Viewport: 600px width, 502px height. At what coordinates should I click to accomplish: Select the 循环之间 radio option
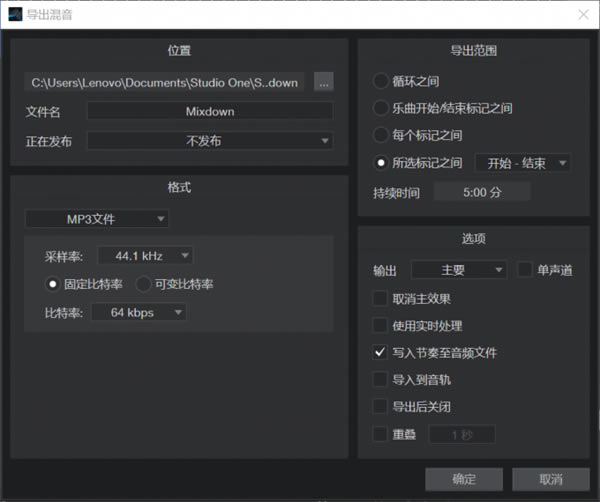click(x=380, y=81)
